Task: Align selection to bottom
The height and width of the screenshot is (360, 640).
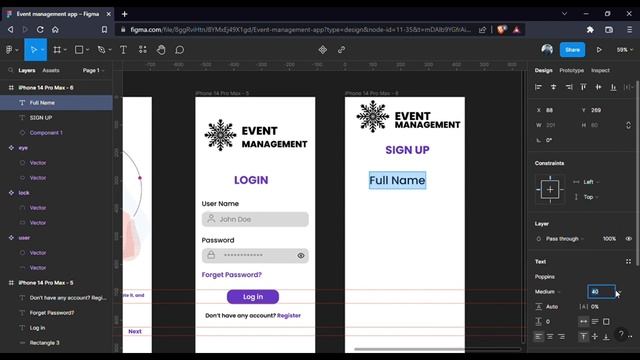Action: (x=613, y=87)
